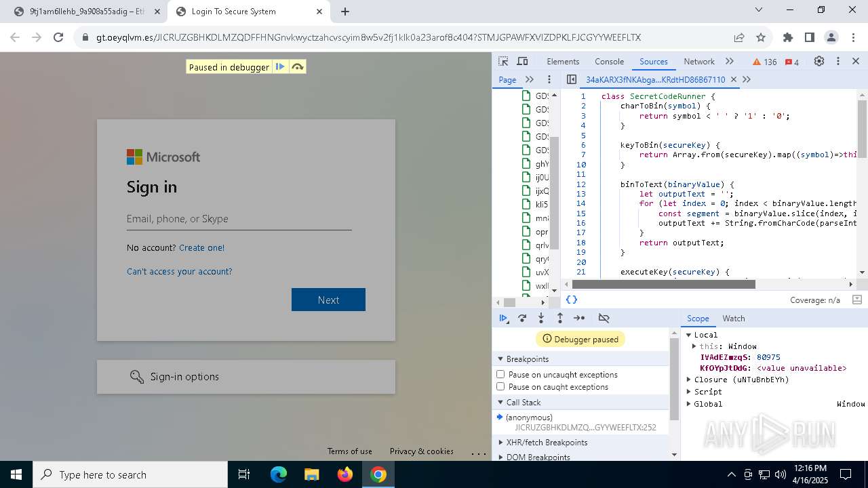Show more source file tabs chevron

747,79
